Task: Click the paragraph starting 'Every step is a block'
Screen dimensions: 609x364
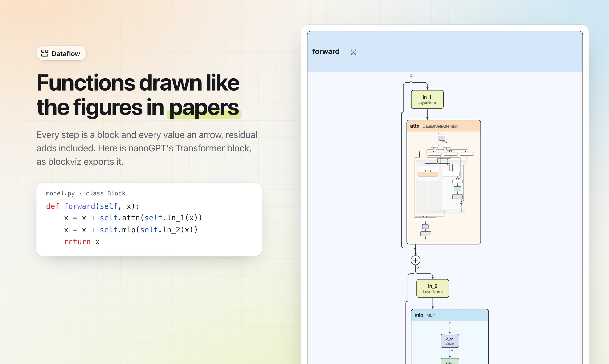Action: point(147,148)
